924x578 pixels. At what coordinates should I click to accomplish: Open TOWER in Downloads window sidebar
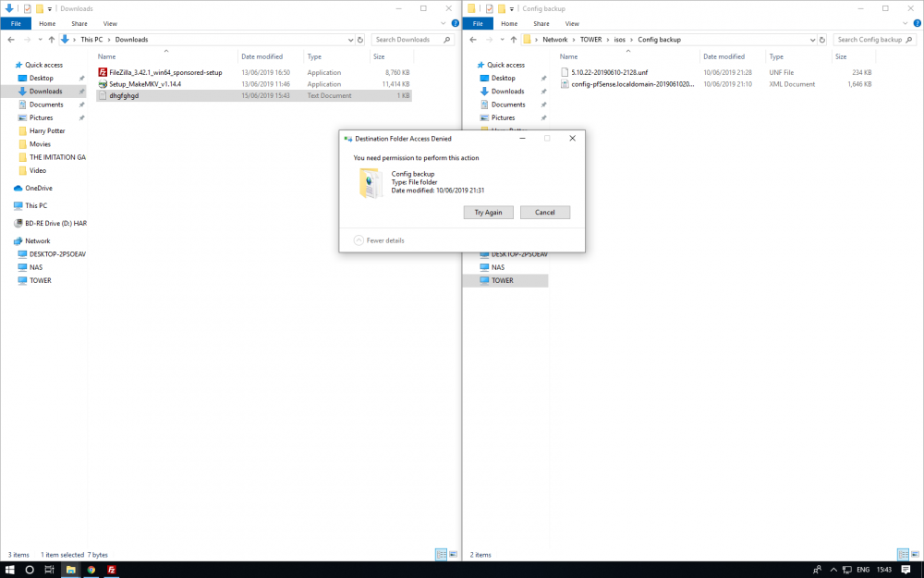click(x=40, y=281)
